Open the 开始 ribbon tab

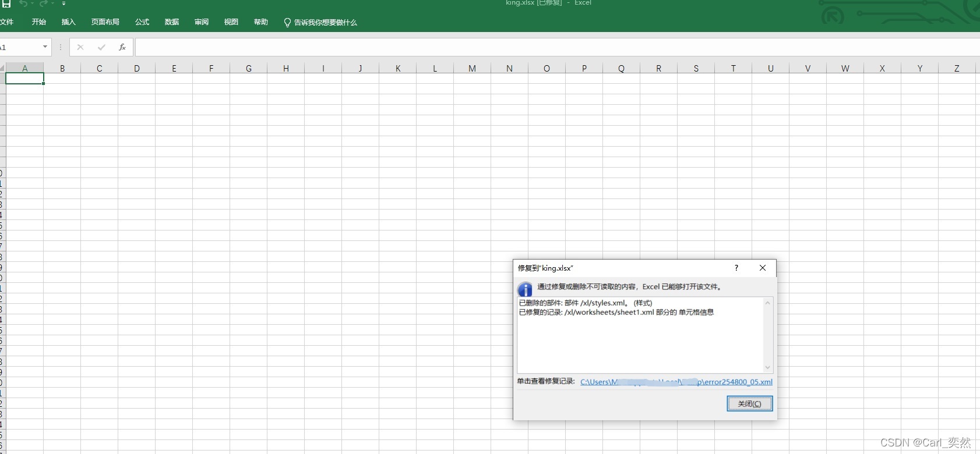pos(39,22)
